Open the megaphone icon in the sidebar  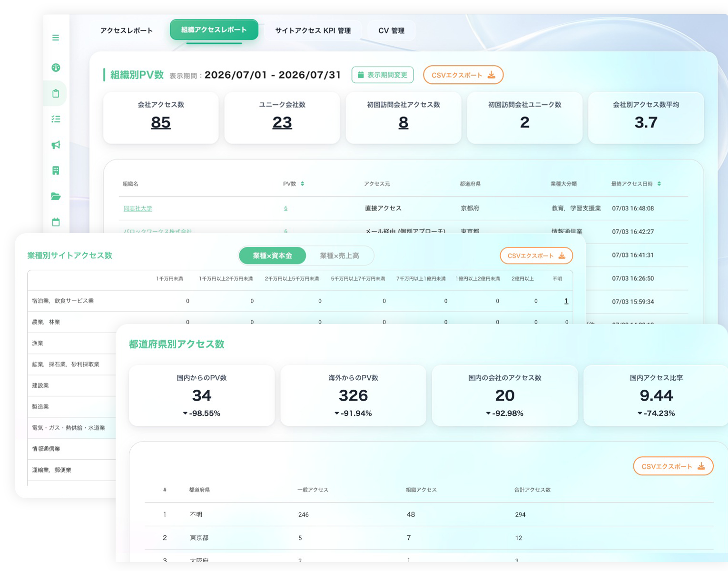pyautogui.click(x=56, y=145)
